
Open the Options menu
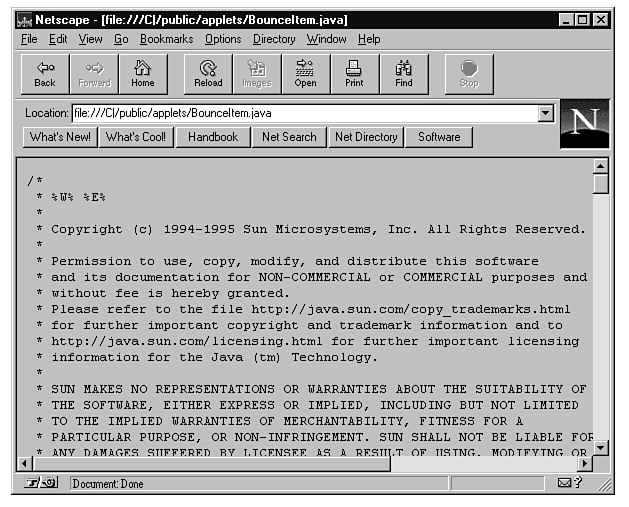click(223, 39)
